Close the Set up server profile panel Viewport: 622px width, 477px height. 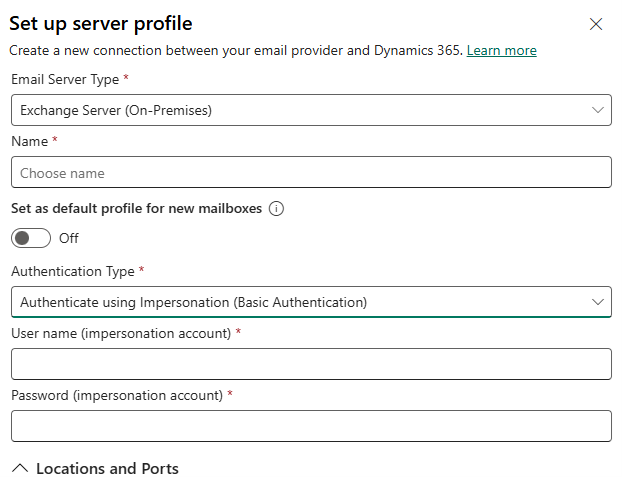coord(596,24)
